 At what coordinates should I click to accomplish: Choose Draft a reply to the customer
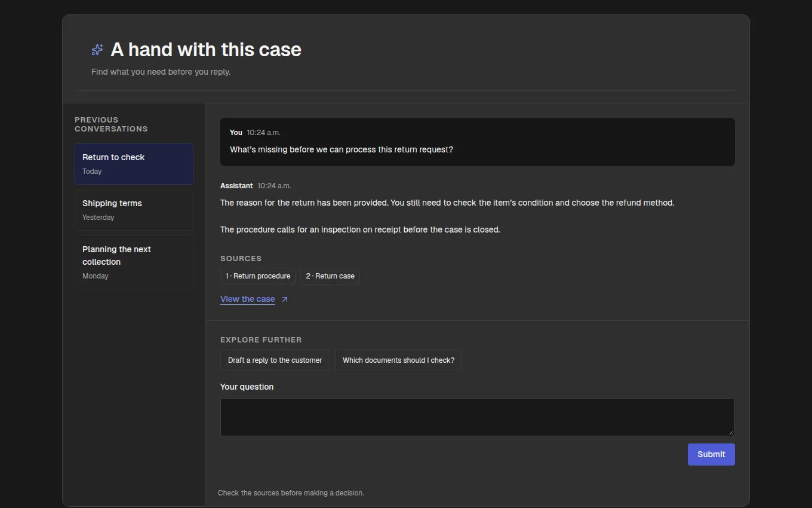[275, 360]
